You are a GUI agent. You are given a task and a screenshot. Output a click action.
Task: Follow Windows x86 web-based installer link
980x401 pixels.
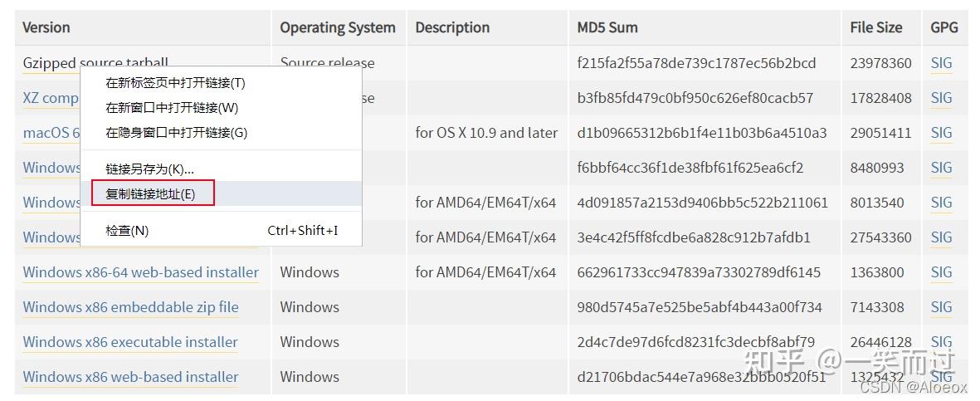pos(130,377)
